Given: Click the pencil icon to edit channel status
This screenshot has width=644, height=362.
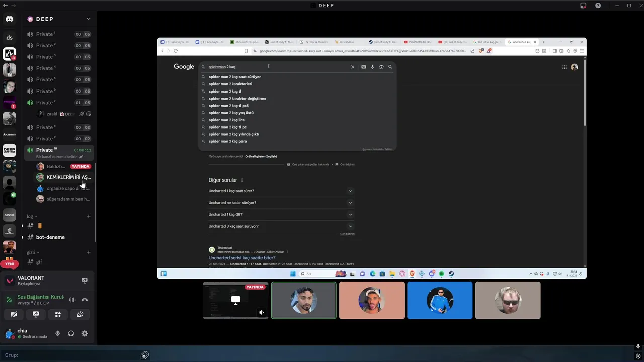Looking at the screenshot, I should pyautogui.click(x=81, y=157).
